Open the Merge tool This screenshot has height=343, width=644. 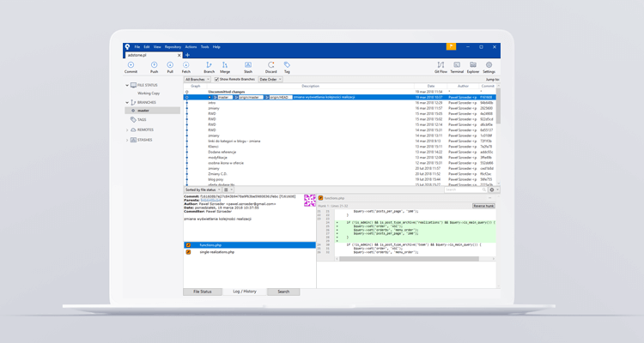point(225,67)
